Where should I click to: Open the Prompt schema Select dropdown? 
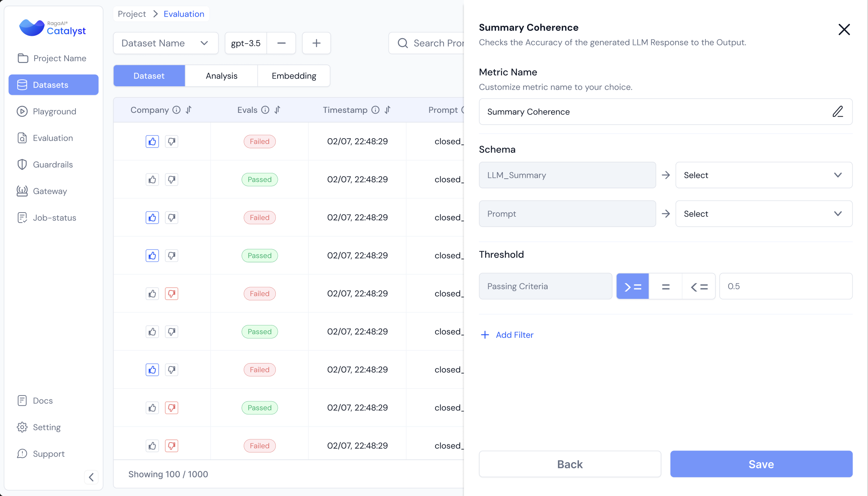[764, 214]
